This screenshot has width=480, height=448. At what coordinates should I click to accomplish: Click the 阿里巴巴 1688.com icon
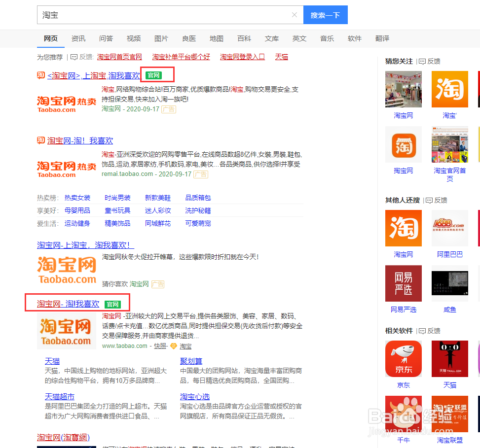(450, 228)
